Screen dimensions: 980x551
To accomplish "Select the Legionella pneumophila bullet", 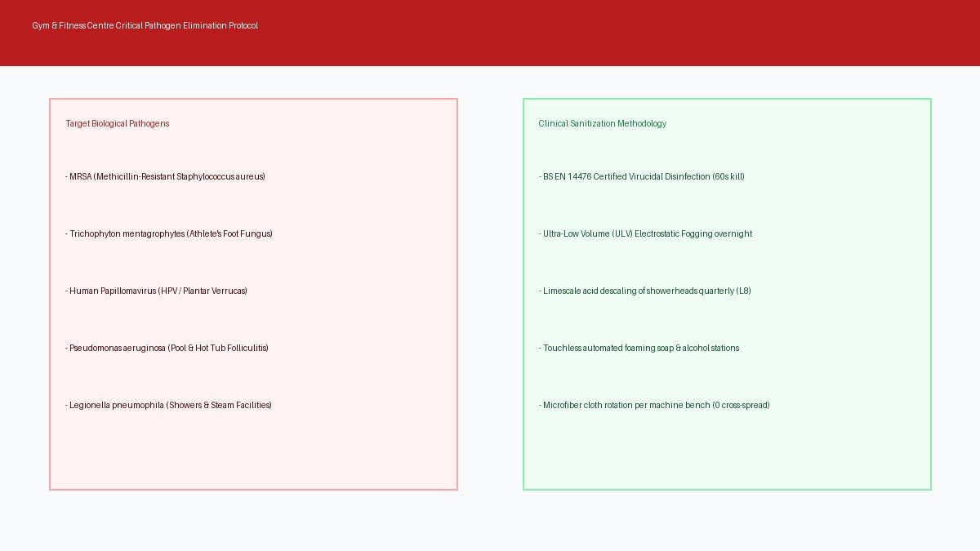I will [169, 405].
